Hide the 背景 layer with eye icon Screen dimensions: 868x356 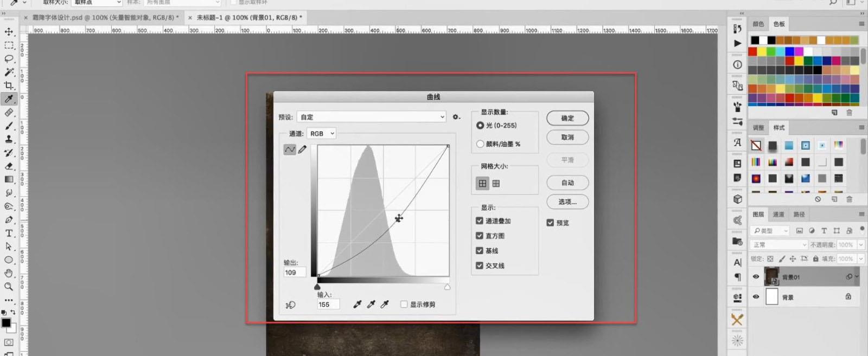pyautogui.click(x=756, y=297)
